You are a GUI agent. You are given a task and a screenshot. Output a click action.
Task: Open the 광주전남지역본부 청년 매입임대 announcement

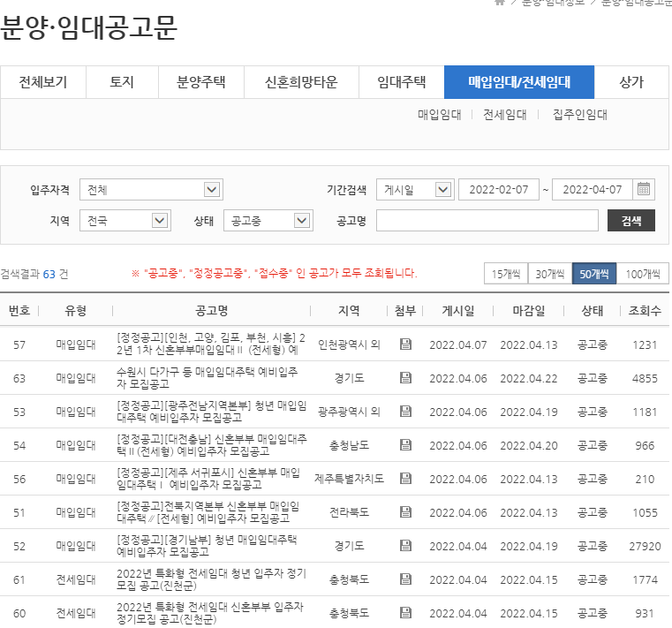212,411
